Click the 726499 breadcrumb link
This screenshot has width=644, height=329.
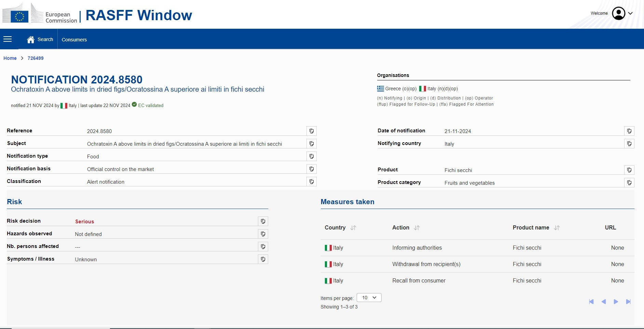[x=36, y=58]
